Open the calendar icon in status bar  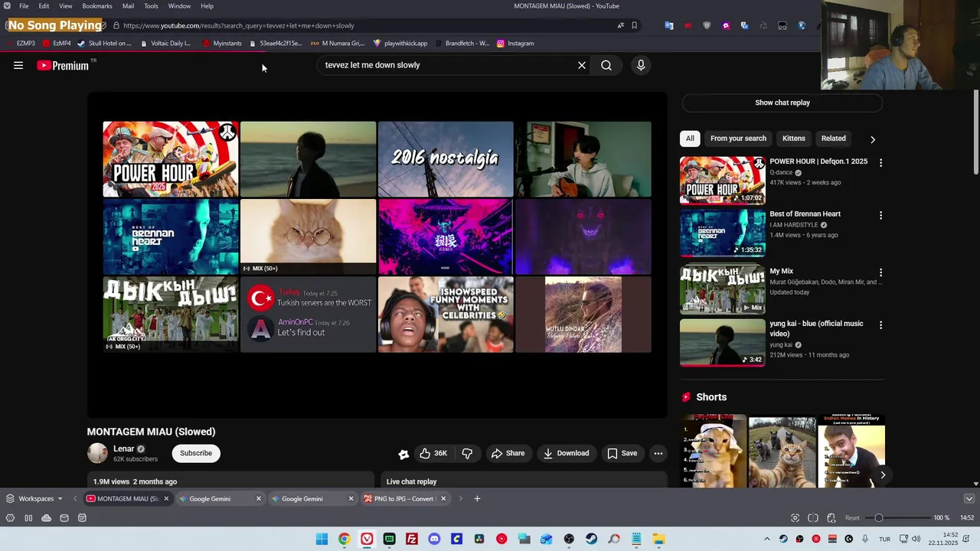(x=82, y=518)
